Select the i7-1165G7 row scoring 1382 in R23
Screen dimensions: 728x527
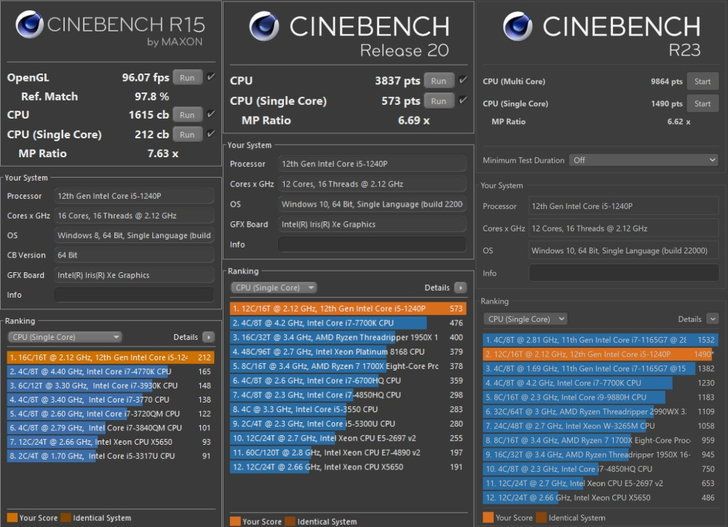[600, 369]
